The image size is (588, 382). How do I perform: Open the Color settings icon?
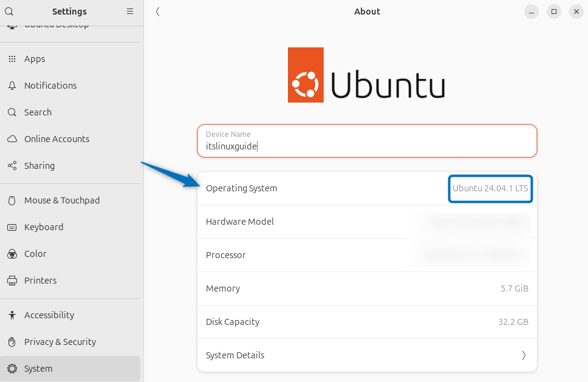pyautogui.click(x=12, y=253)
